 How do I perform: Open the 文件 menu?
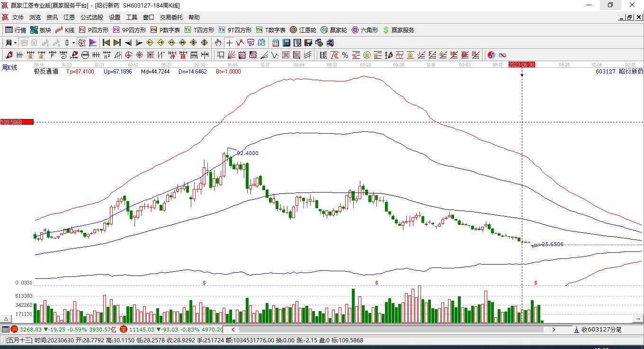18,18
